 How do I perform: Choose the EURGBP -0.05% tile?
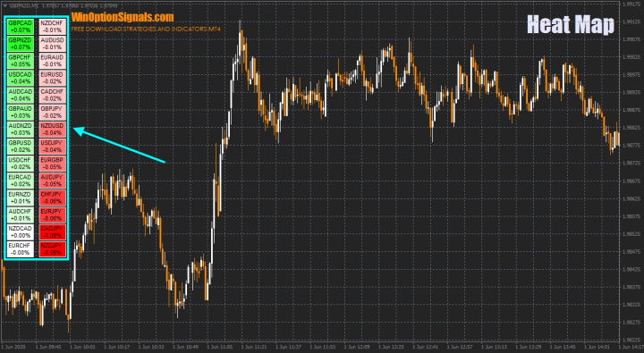coord(52,164)
